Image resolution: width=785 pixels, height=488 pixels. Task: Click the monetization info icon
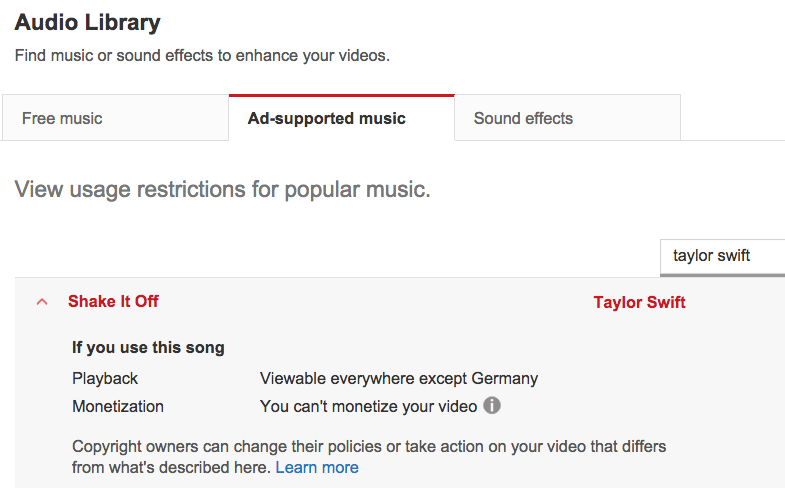click(492, 406)
